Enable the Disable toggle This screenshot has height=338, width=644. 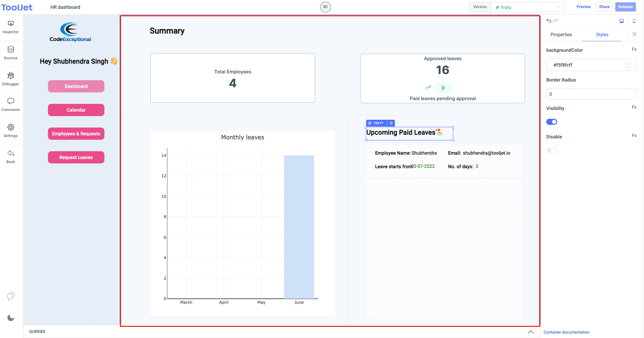552,150
